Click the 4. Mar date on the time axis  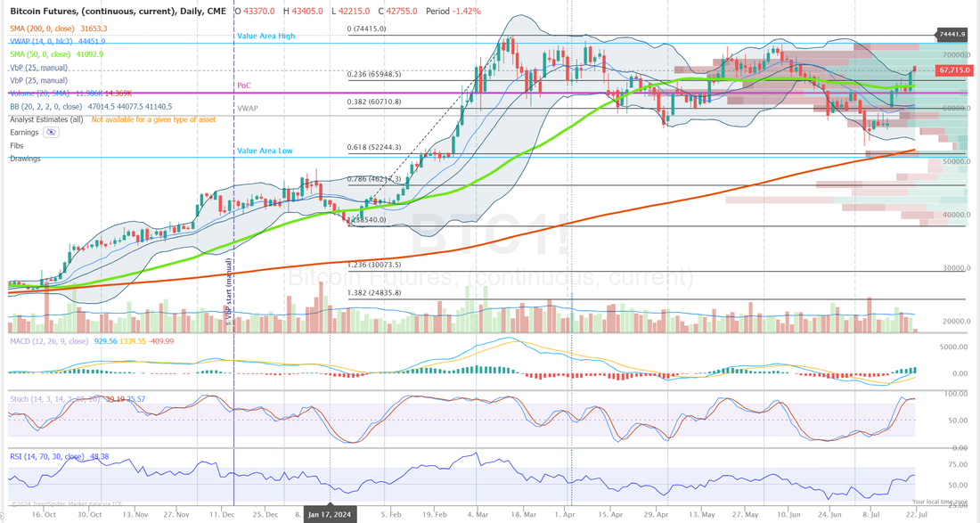coord(478,515)
